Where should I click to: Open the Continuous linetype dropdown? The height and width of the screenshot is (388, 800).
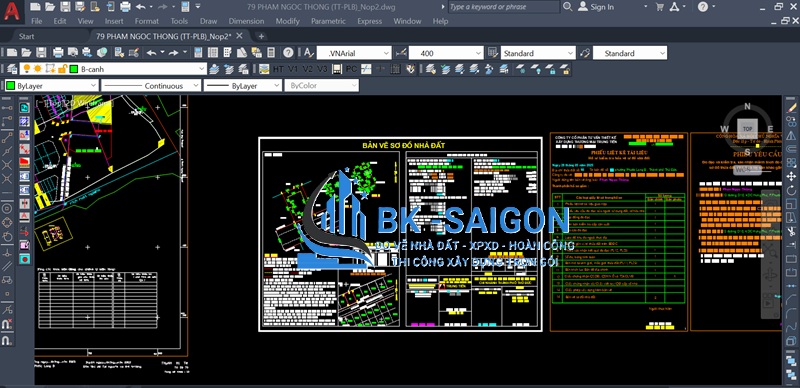pos(151,86)
